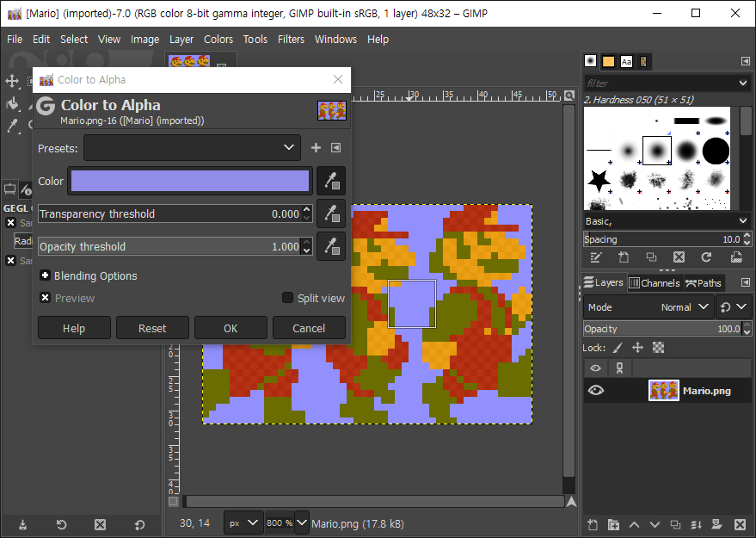Open the px units dropdown
This screenshot has height=538, width=756.
[243, 523]
